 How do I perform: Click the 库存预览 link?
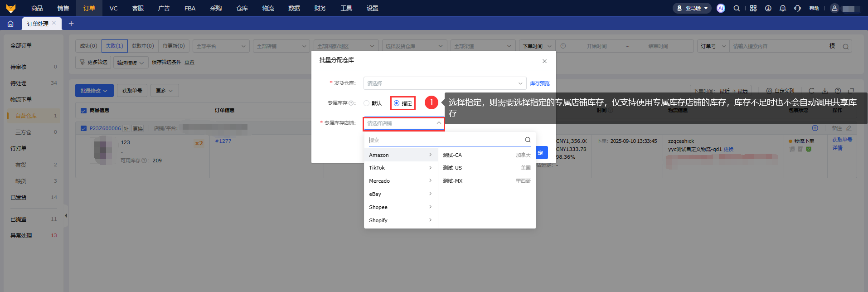click(x=539, y=83)
